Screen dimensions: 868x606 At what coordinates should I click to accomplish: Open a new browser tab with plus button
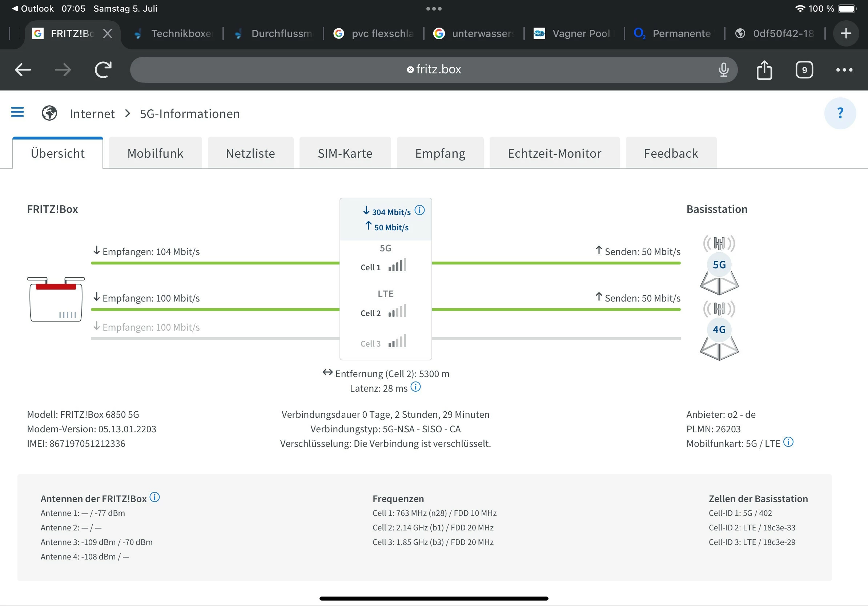coord(846,34)
